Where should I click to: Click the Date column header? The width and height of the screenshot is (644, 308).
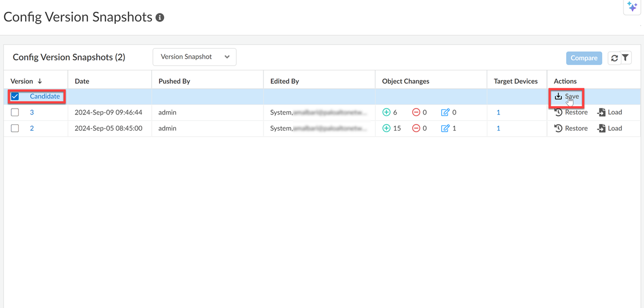(x=82, y=81)
